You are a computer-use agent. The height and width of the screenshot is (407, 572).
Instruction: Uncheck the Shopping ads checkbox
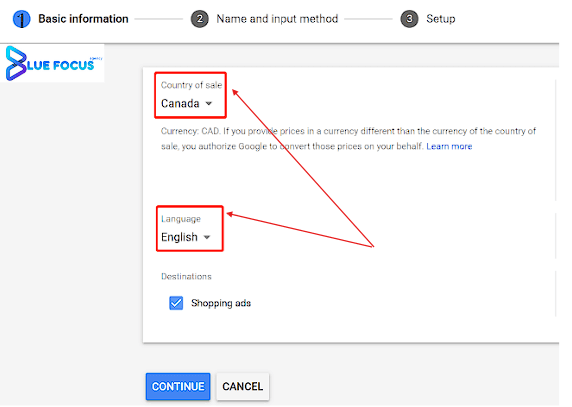[176, 303]
